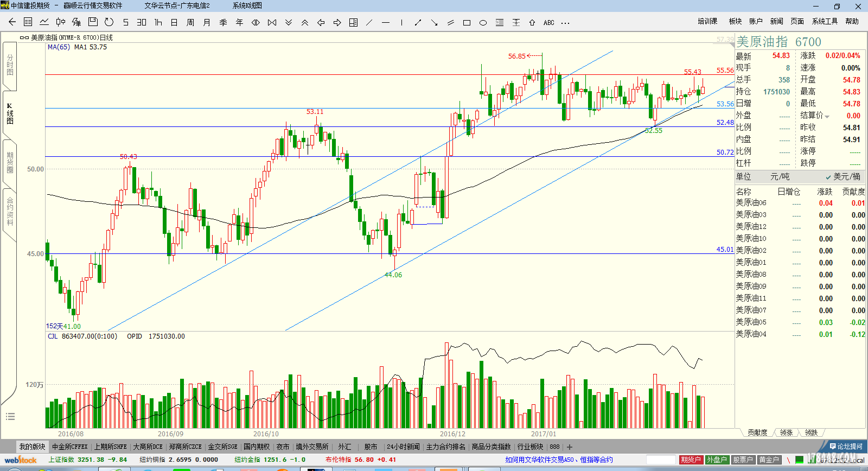Select the 5-minute period icon

click(125, 22)
